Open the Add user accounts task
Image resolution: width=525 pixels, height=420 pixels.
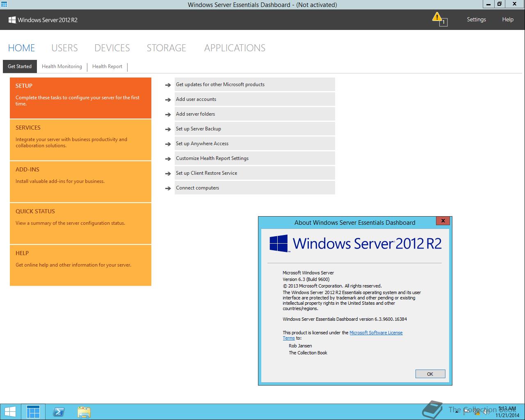point(255,99)
